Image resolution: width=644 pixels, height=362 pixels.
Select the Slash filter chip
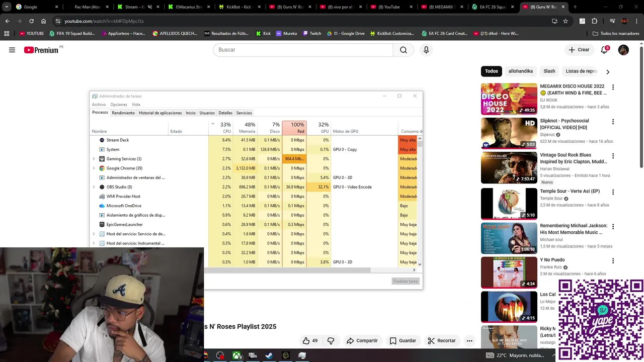point(549,71)
